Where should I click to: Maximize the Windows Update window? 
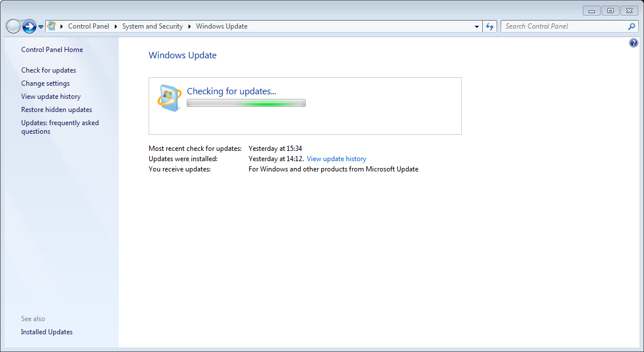click(610, 11)
